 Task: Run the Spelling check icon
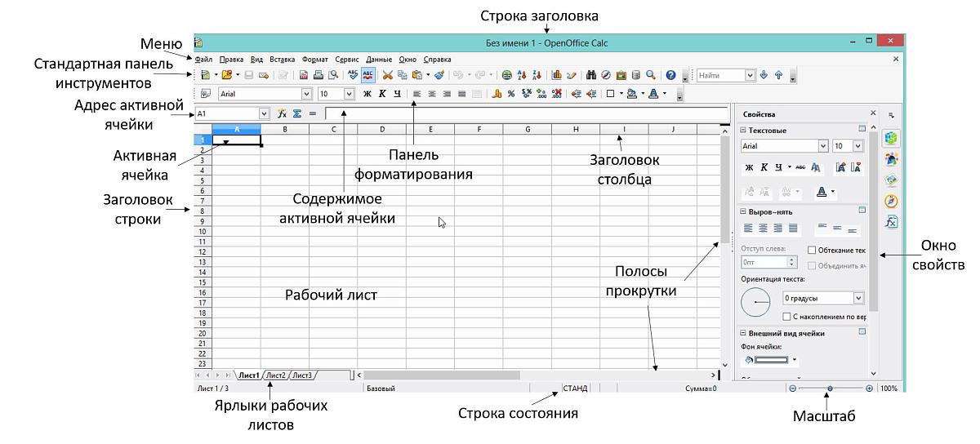pyautogui.click(x=353, y=75)
